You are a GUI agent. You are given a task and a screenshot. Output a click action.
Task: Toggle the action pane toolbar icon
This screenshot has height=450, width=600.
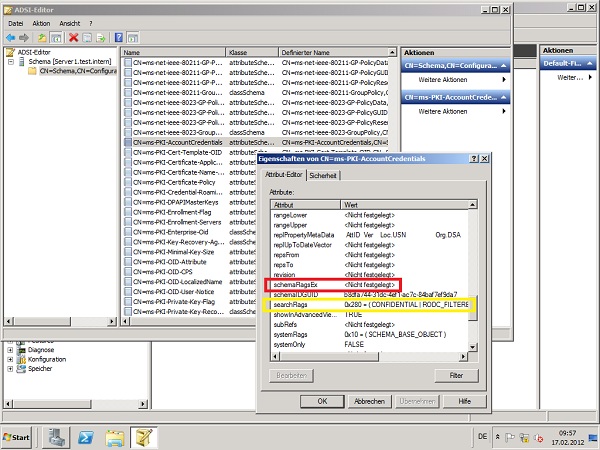pyautogui.click(x=133, y=38)
